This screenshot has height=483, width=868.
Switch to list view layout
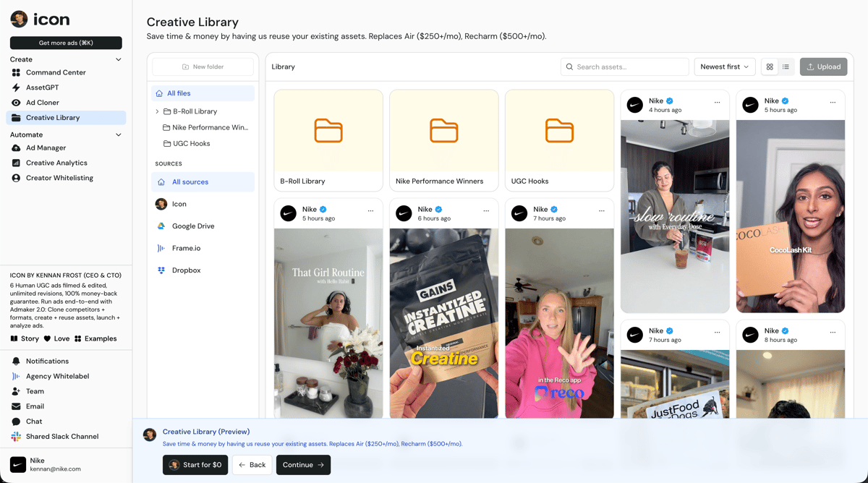pyautogui.click(x=786, y=67)
